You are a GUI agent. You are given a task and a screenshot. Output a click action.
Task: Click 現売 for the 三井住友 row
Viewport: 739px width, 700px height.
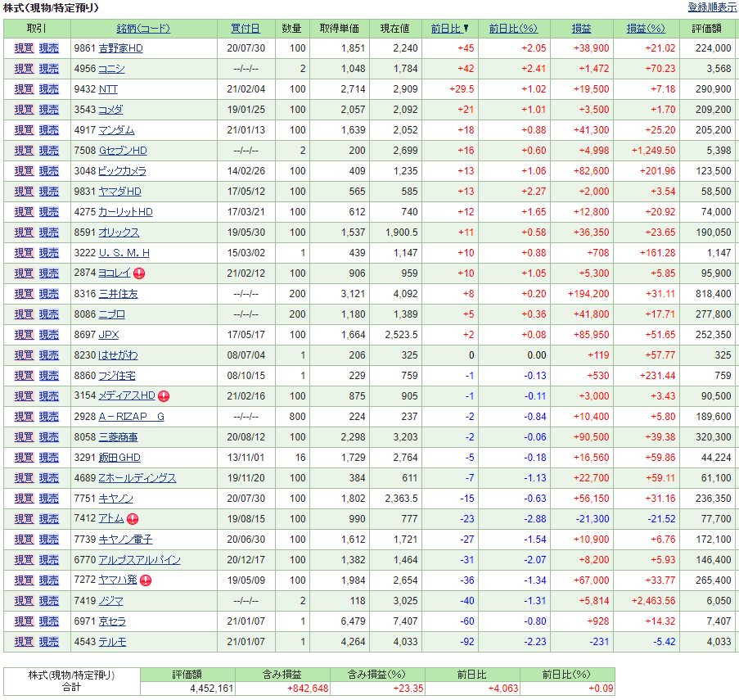coord(48,294)
